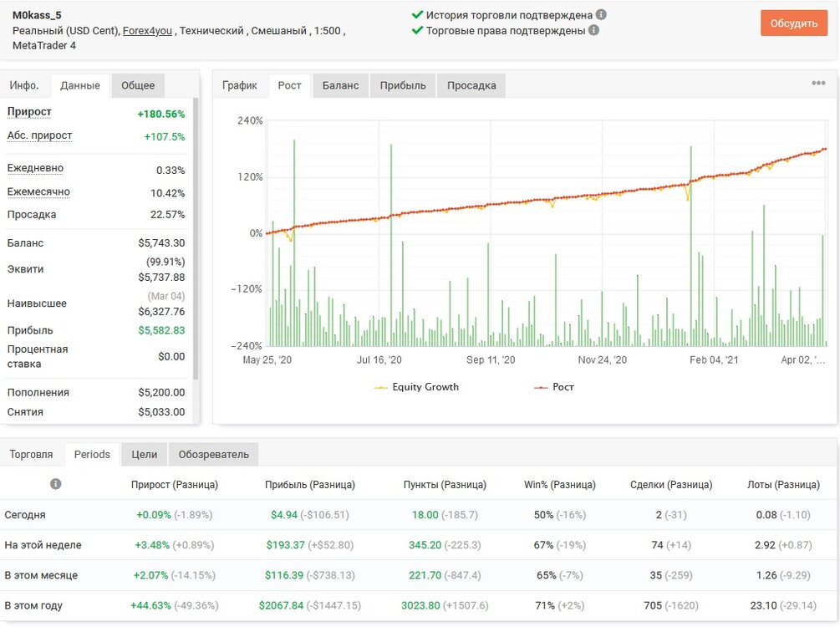840x627 pixels.
Task: Click the data panel vertical scrollbar
Action: [x=196, y=238]
